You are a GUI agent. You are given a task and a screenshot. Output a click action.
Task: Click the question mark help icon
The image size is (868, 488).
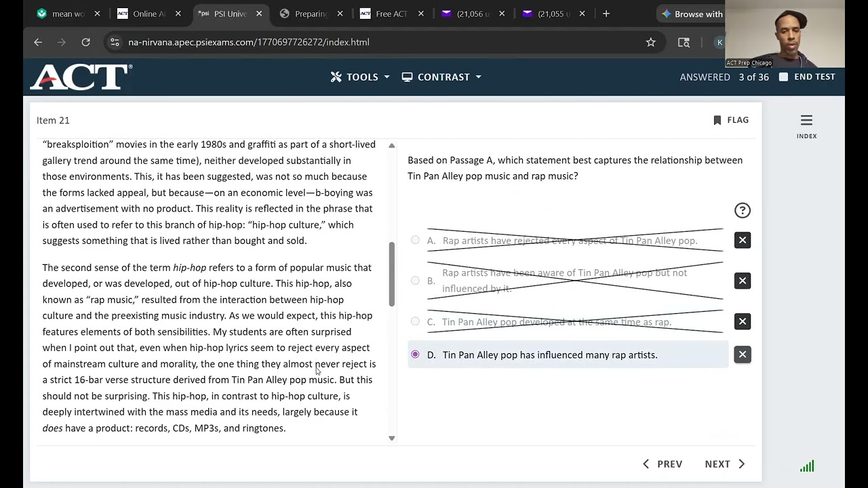point(743,210)
